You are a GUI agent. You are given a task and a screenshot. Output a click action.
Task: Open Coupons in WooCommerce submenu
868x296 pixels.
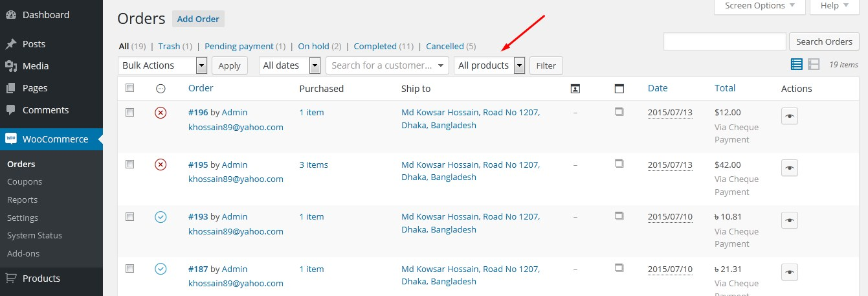[x=25, y=182]
